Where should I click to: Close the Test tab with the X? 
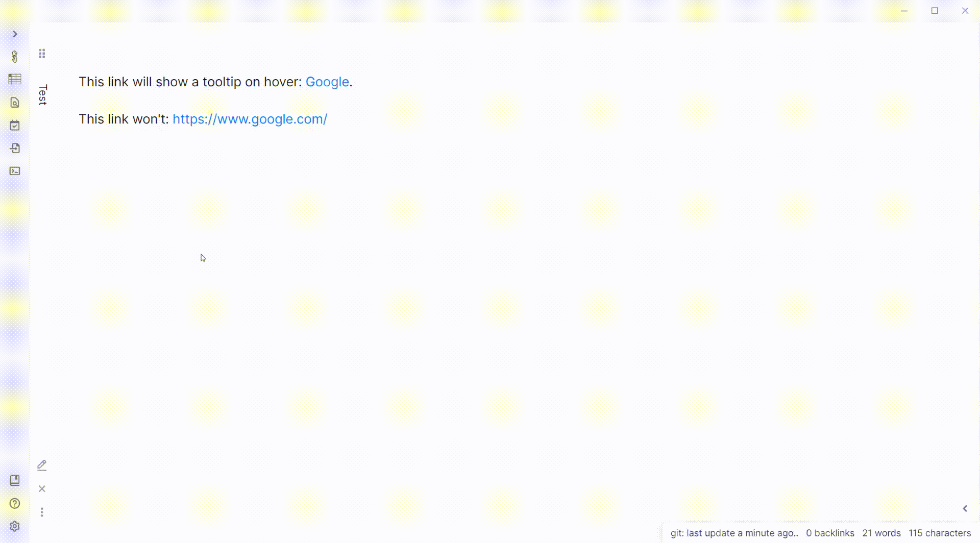click(x=42, y=488)
